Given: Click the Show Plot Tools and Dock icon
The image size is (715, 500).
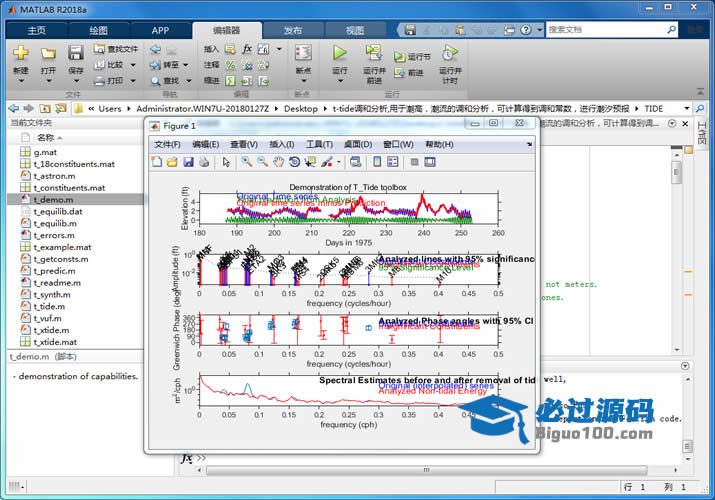Looking at the screenshot, I should (x=430, y=162).
